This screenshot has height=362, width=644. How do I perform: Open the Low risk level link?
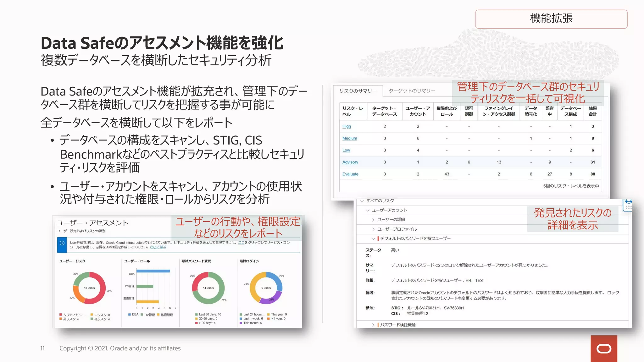(x=346, y=150)
